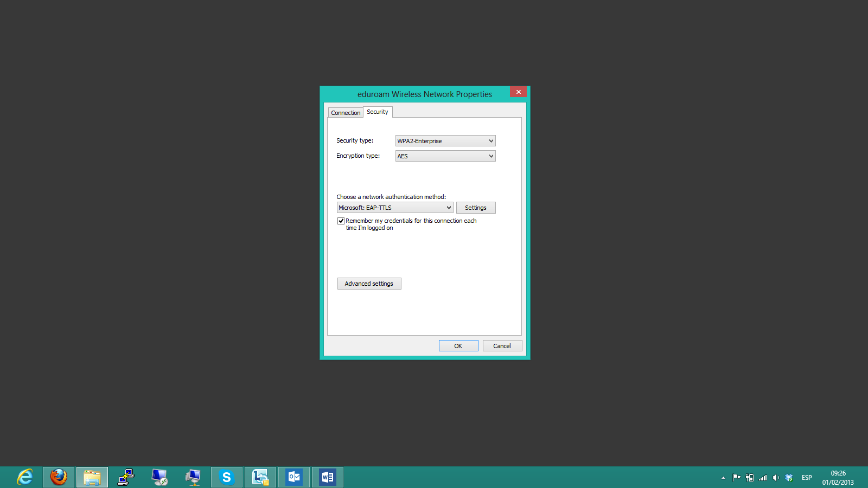The width and height of the screenshot is (868, 488).
Task: Click the wireless signal tray icon
Action: 763,478
